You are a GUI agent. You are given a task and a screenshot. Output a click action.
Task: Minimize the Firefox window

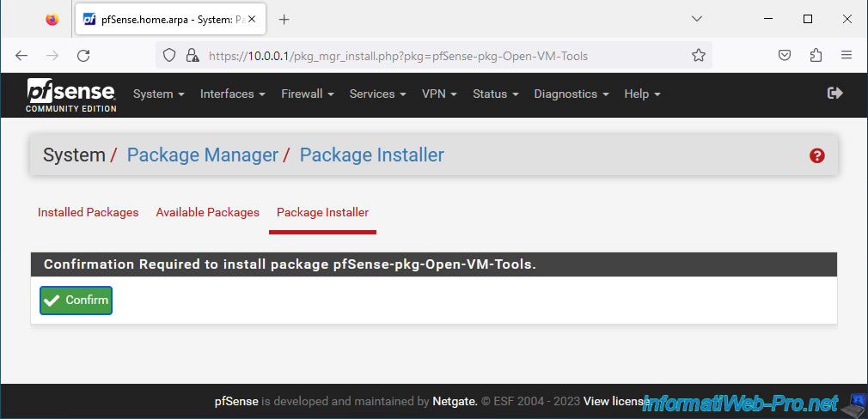[x=768, y=19]
